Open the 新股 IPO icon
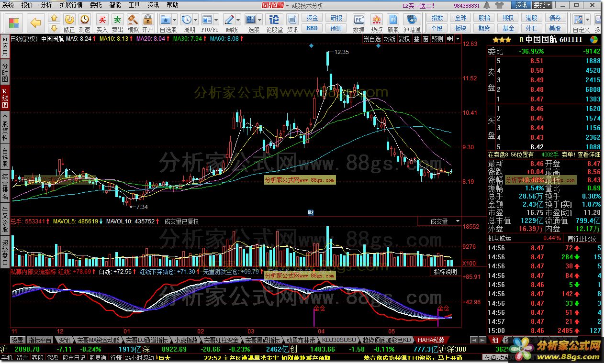Screen dimensions: 605x364 pyautogui.click(x=393, y=20)
